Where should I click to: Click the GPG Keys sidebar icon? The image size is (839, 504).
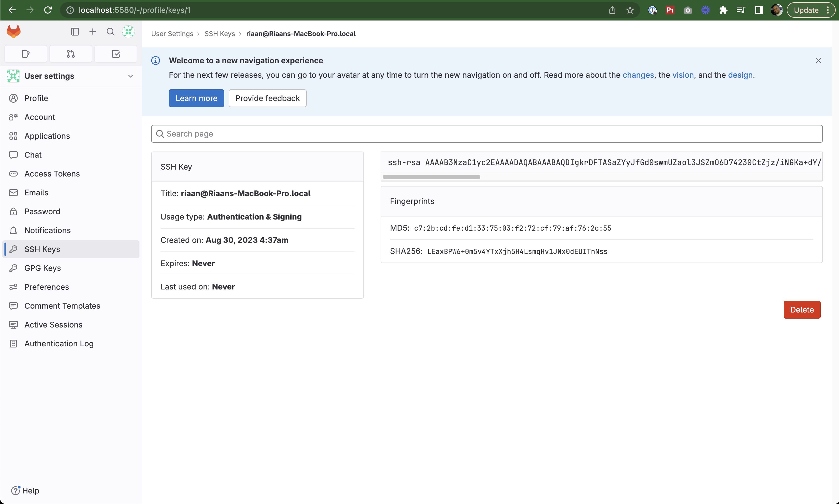click(x=13, y=268)
